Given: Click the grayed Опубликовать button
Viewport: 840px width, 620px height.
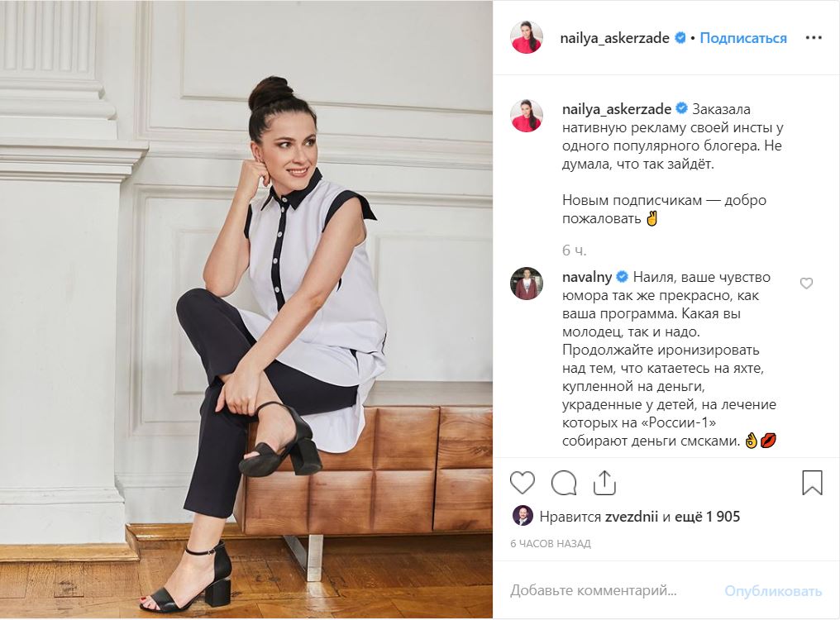Looking at the screenshot, I should 773,591.
